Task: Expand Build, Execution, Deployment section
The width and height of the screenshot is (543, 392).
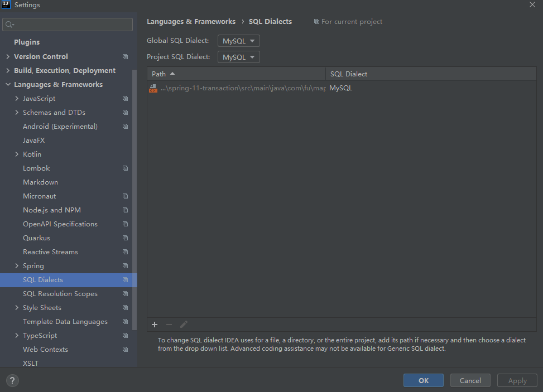Action: 8,70
